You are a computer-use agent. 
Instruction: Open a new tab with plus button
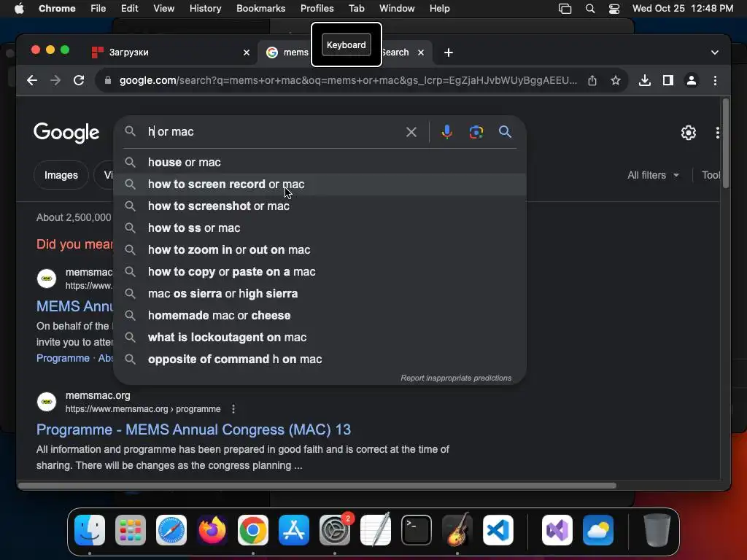tap(449, 52)
